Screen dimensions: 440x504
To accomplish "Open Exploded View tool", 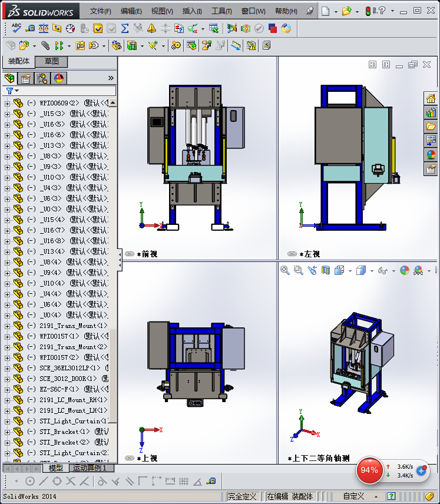I will (206, 46).
